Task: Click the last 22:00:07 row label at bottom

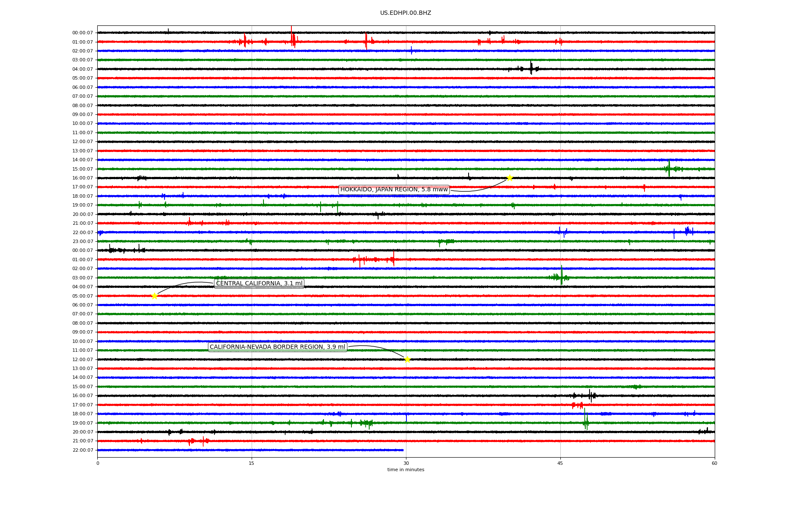Action: (x=82, y=450)
